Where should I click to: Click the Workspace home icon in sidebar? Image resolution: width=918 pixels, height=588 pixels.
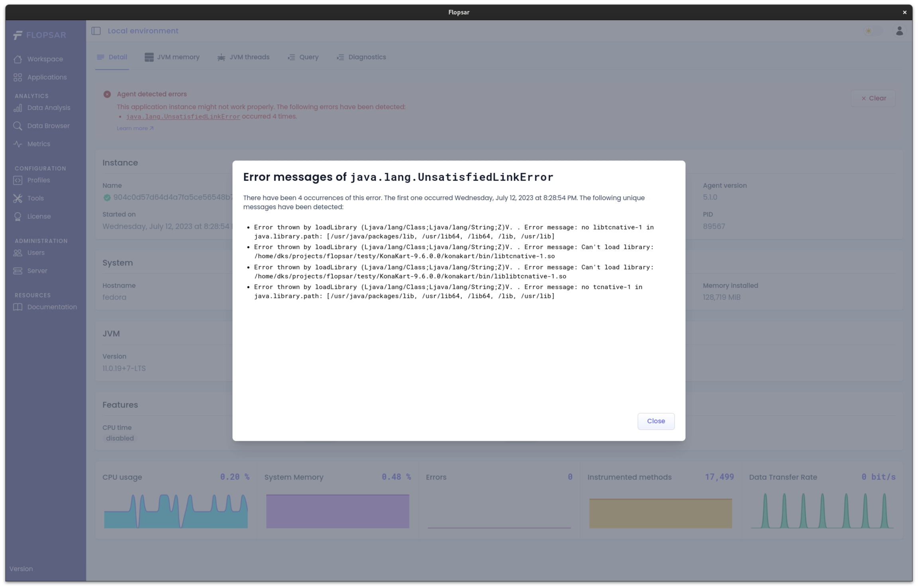pyautogui.click(x=18, y=59)
